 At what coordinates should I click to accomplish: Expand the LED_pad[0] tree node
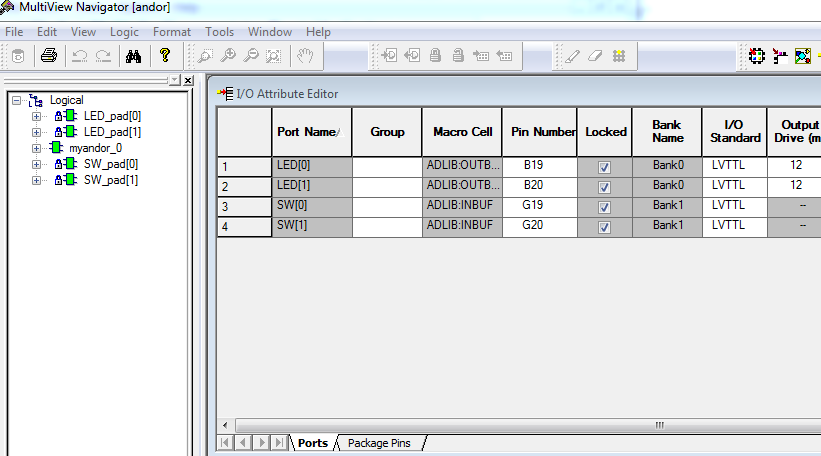[x=37, y=116]
